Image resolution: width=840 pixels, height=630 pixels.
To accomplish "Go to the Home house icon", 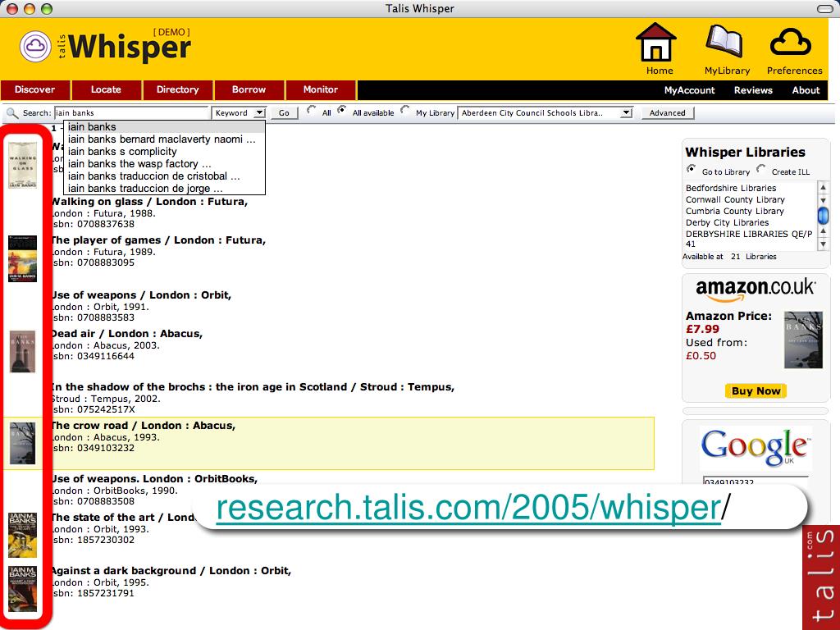I will [656, 43].
